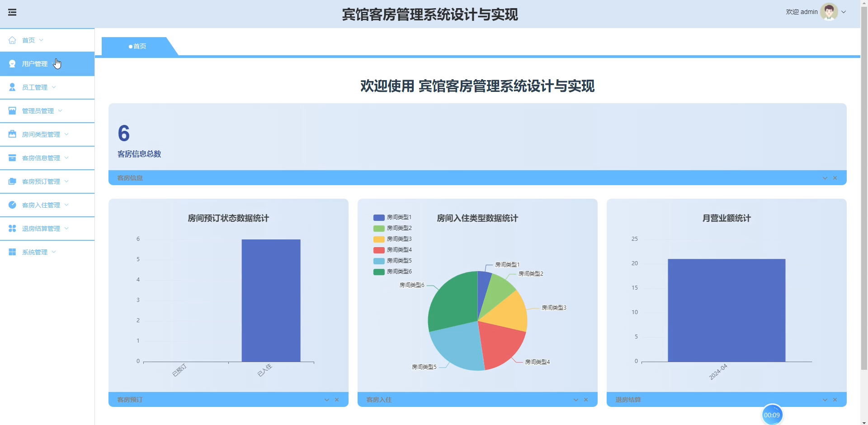Expand the 客房预订管理 menu chevron

[x=66, y=181]
